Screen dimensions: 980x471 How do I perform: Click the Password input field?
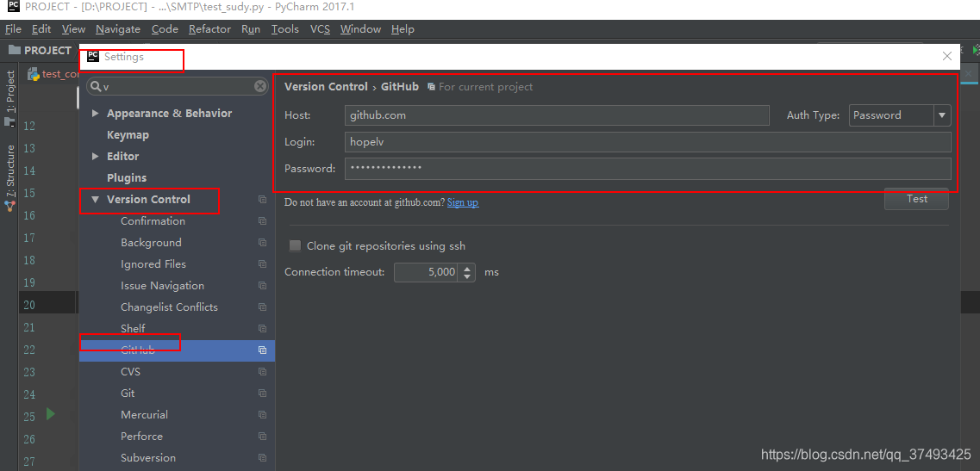pos(648,169)
